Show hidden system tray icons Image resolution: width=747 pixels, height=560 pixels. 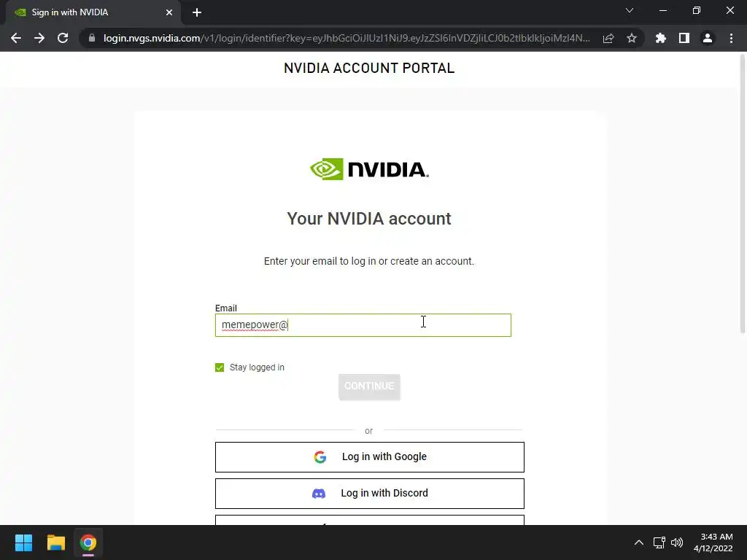pyautogui.click(x=639, y=542)
